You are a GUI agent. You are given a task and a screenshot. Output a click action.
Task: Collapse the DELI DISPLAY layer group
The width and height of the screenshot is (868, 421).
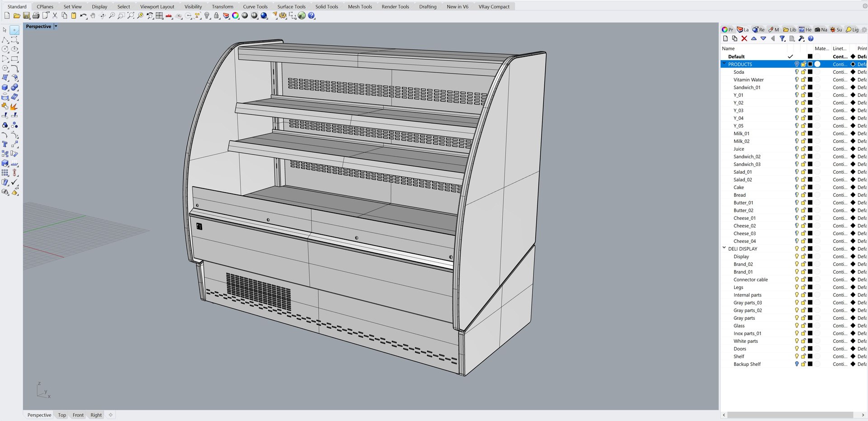[724, 248]
